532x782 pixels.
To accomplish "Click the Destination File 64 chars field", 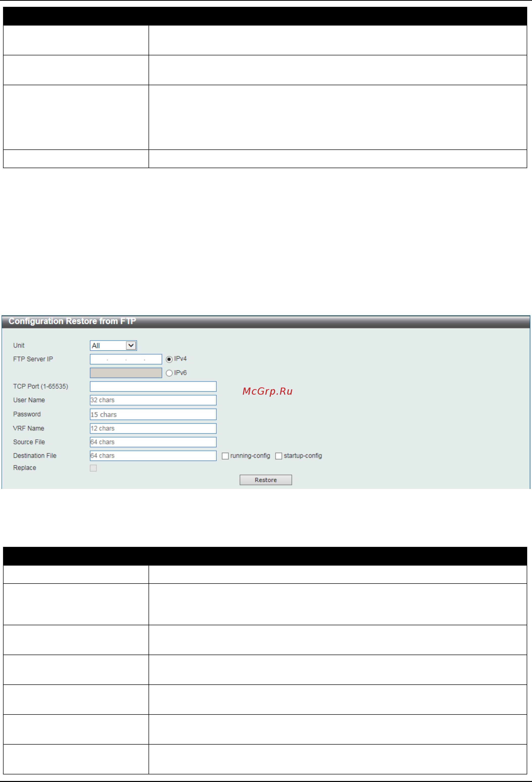I will click(153, 456).
